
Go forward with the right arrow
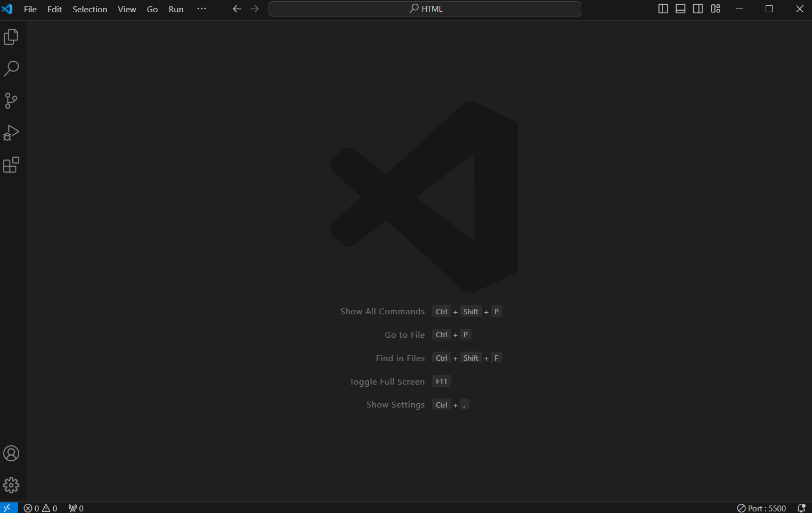[x=255, y=9]
